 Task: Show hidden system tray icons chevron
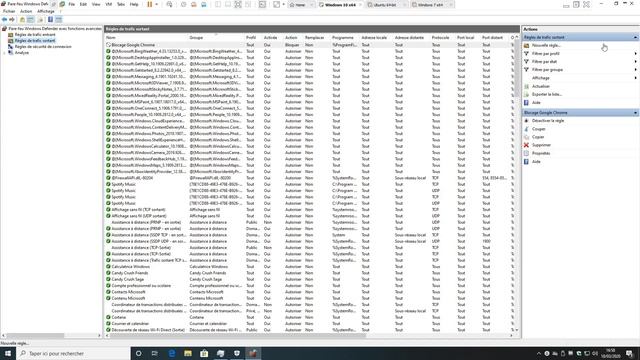pyautogui.click(x=538, y=353)
